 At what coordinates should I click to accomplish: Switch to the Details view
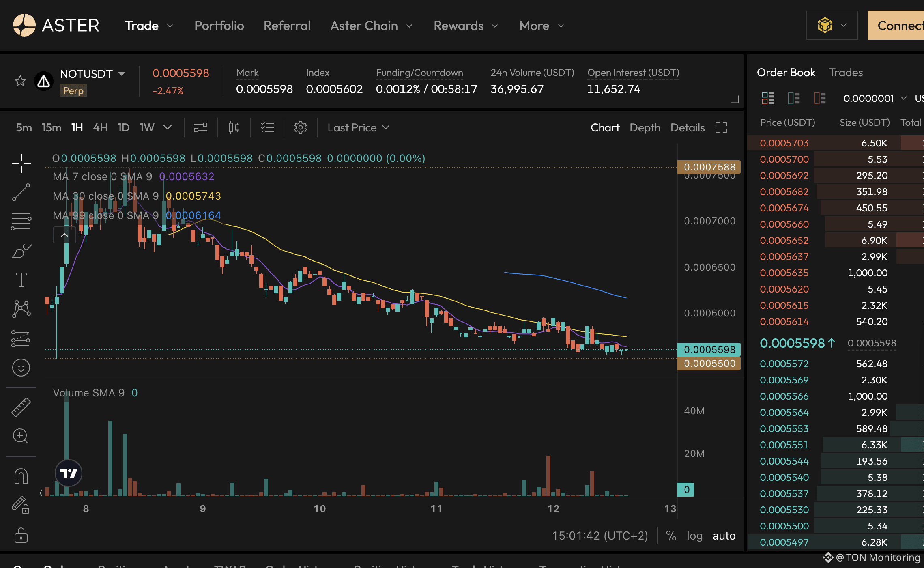tap(688, 127)
